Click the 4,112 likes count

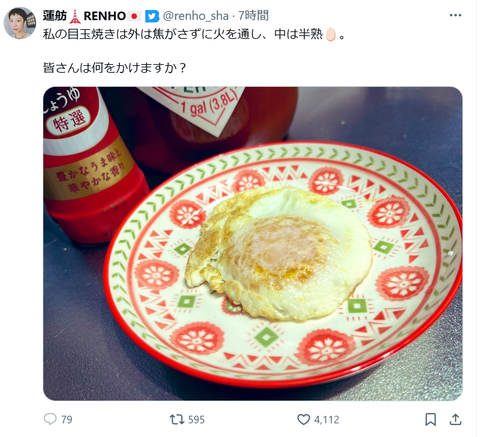click(326, 419)
